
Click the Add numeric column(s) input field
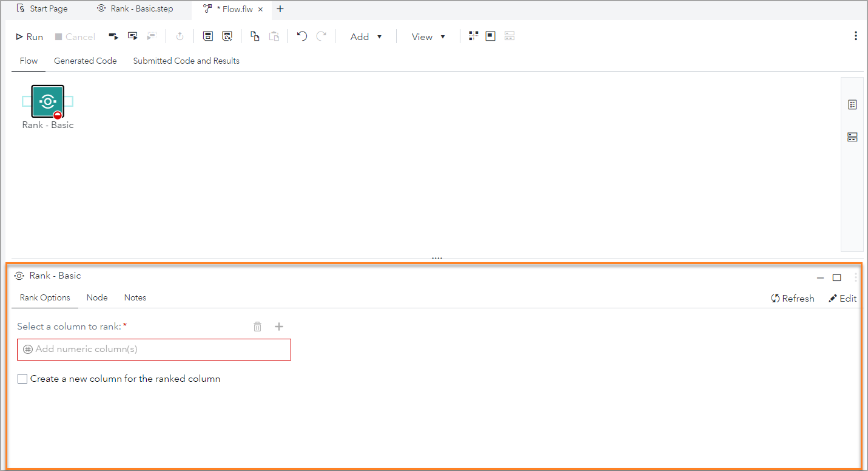pos(153,349)
